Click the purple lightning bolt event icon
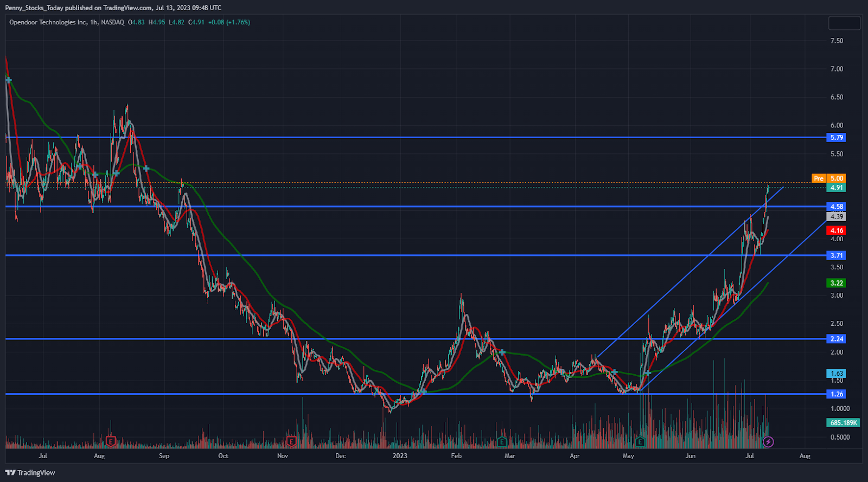Screen dimensions: 868x482 click(768, 442)
